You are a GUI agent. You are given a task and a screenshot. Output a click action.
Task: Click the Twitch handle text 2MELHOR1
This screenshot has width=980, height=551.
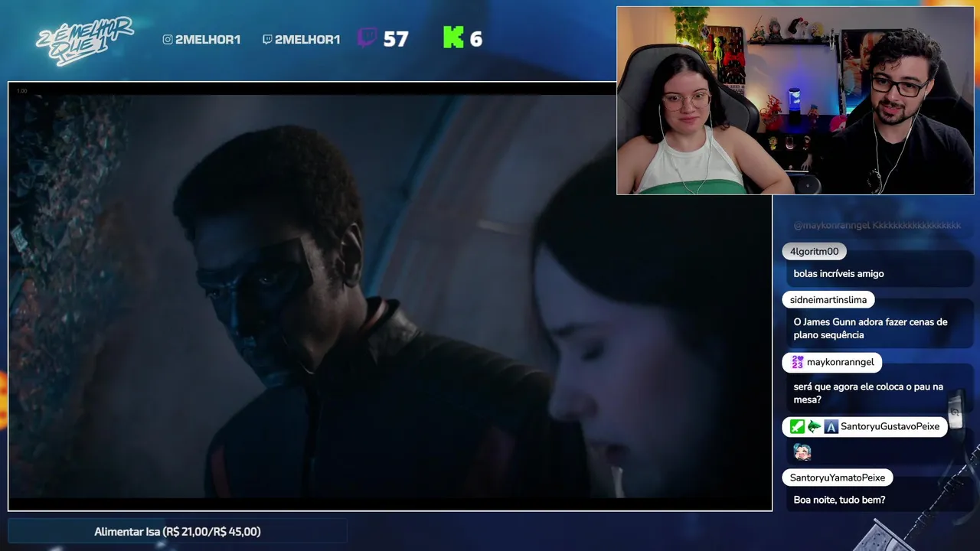coord(307,39)
